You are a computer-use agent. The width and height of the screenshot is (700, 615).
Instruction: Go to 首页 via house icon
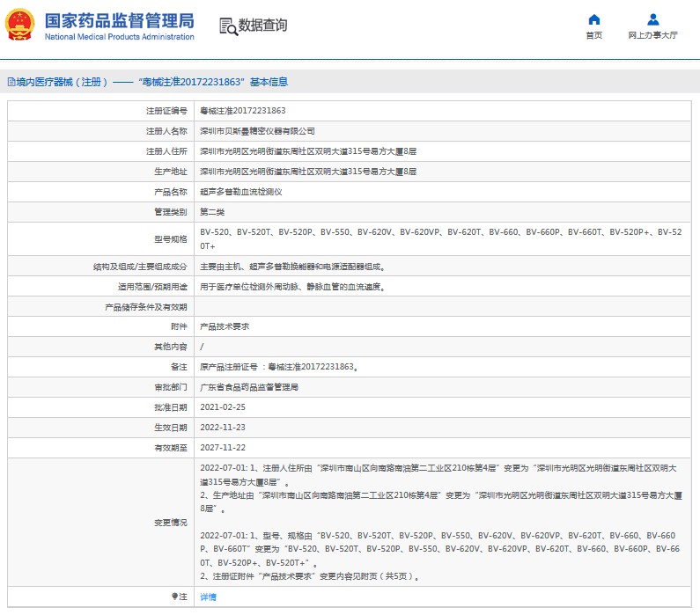coord(594,20)
